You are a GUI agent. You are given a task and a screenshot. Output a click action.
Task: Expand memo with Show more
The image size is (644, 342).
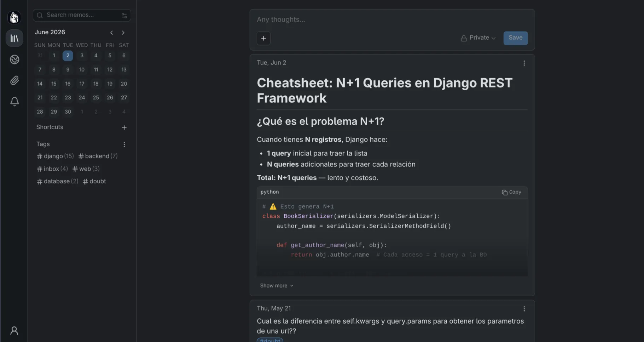point(277,286)
